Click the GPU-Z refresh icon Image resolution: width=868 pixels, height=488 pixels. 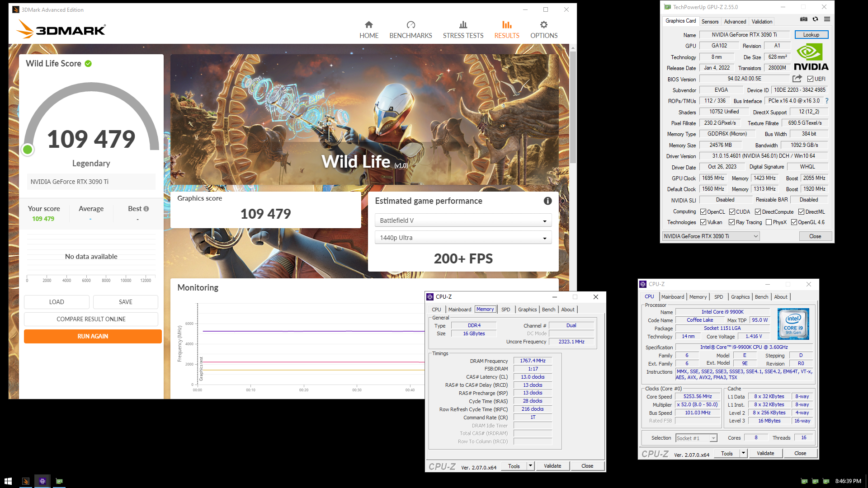pos(815,19)
